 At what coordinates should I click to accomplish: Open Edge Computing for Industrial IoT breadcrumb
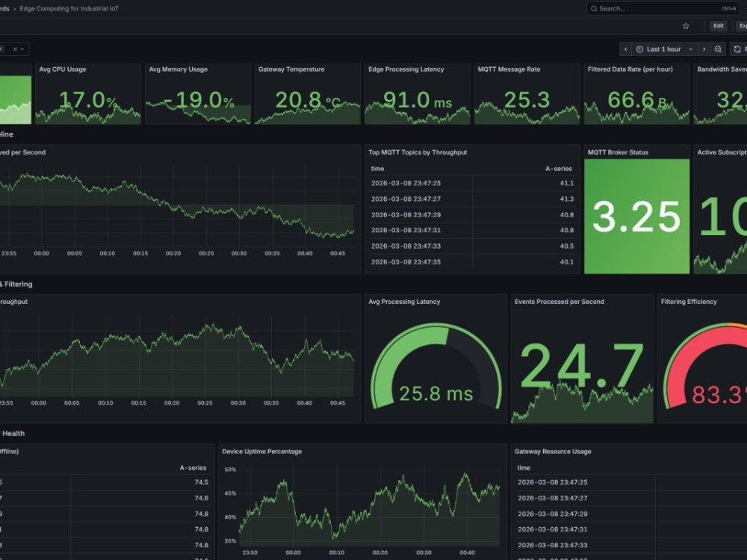[69, 8]
